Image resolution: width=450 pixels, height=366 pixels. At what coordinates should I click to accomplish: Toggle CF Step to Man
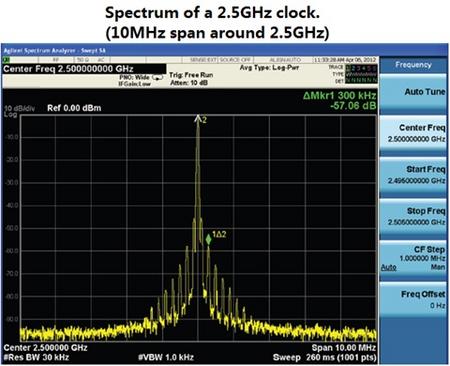437,267
